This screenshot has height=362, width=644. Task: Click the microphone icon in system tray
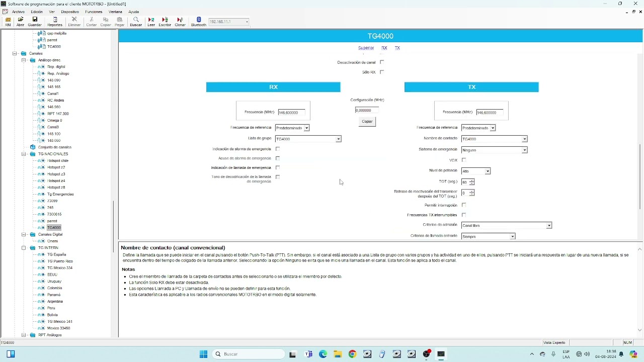pos(553,354)
